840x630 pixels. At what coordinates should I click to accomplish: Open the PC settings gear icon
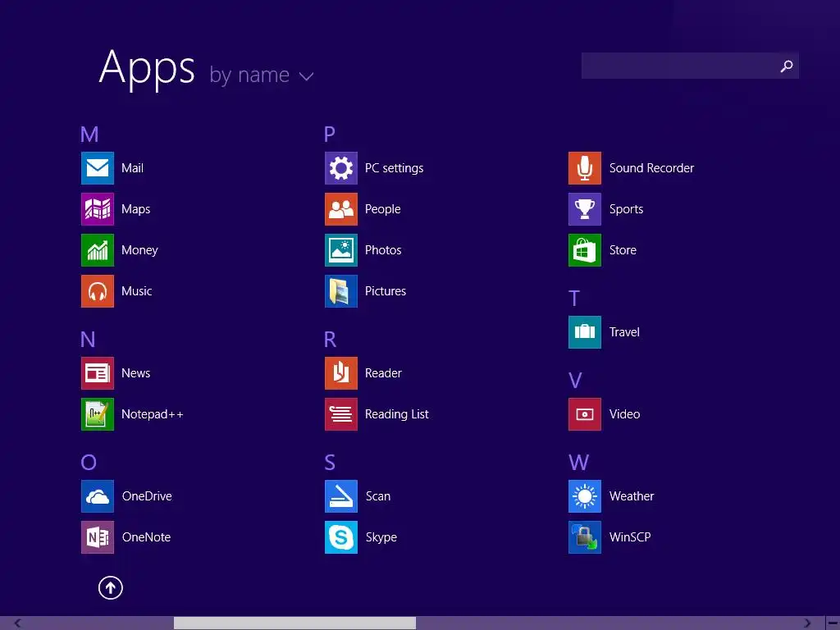[341, 168]
